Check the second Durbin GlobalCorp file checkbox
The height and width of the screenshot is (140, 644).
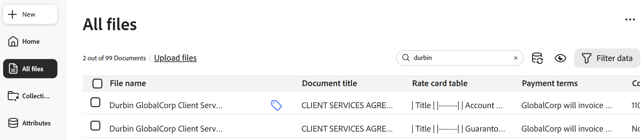pos(96,126)
